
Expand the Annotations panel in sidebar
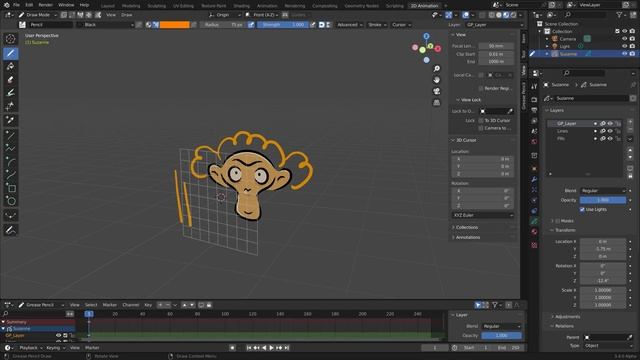468,237
